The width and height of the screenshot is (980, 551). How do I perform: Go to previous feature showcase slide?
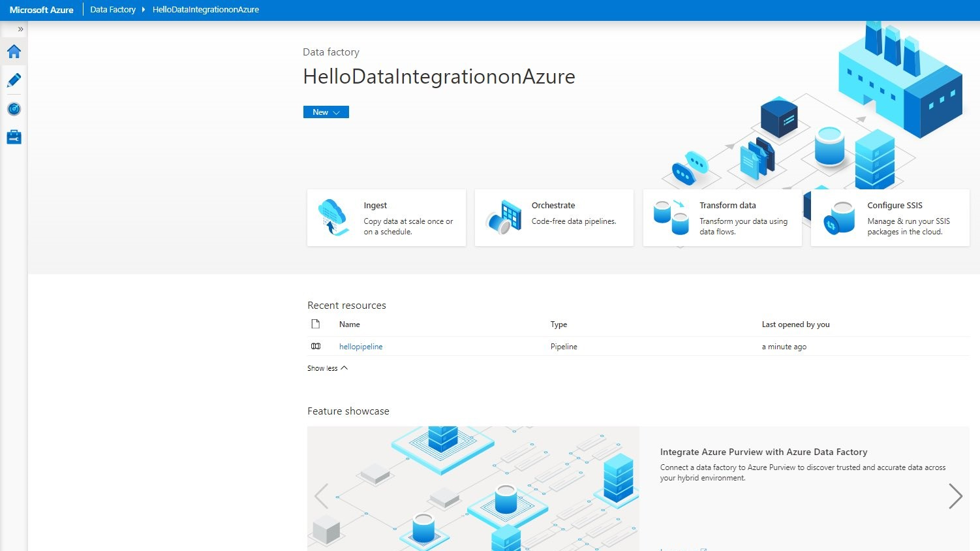pyautogui.click(x=321, y=496)
